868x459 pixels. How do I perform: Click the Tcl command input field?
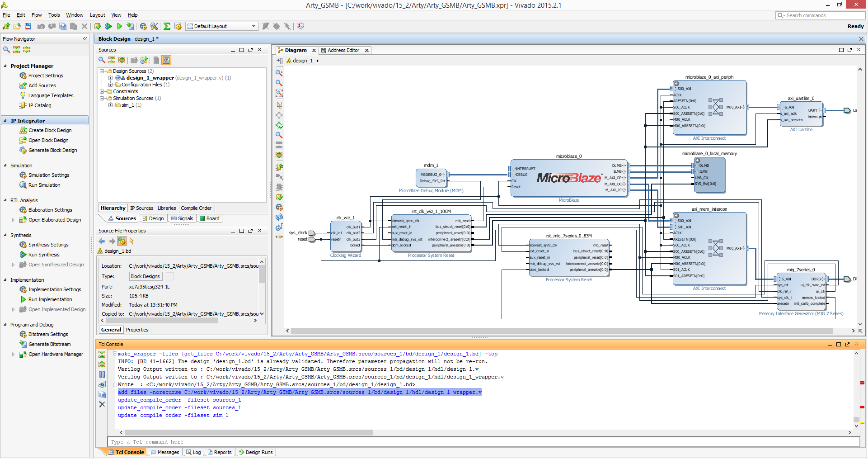[x=483, y=442]
